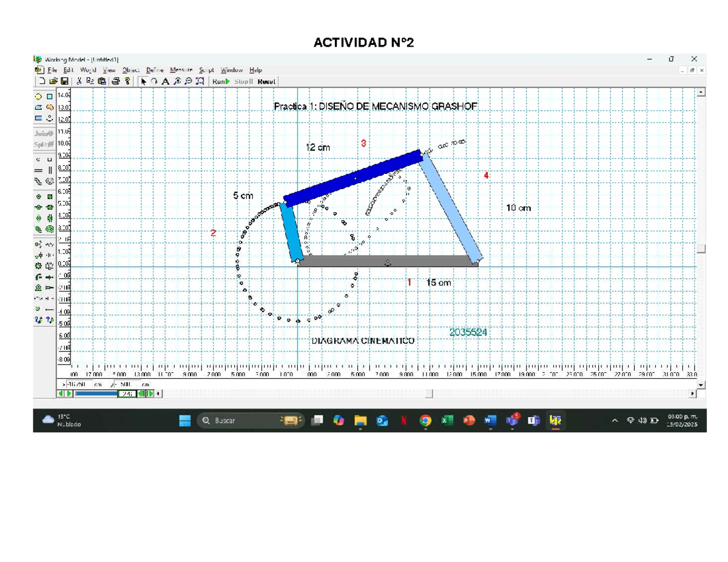Open Print from the toolbar
This screenshot has width=728, height=562.
point(116,81)
